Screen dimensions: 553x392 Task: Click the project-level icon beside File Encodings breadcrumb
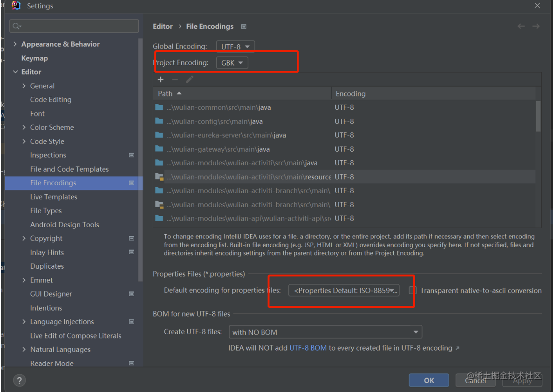[x=243, y=27]
